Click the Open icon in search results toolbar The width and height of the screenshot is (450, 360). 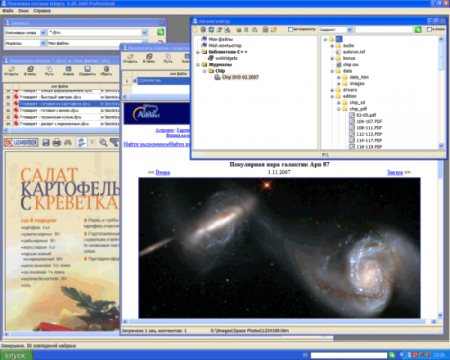click(11, 71)
